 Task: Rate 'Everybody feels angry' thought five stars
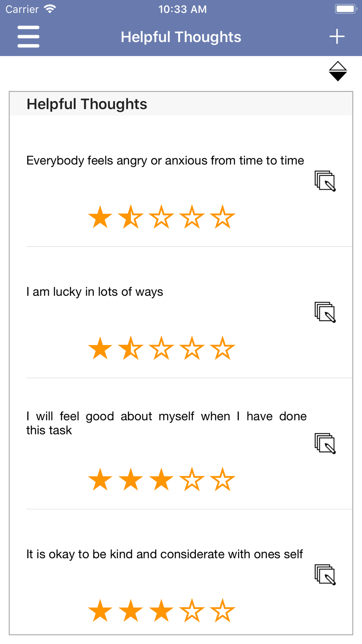click(x=222, y=217)
